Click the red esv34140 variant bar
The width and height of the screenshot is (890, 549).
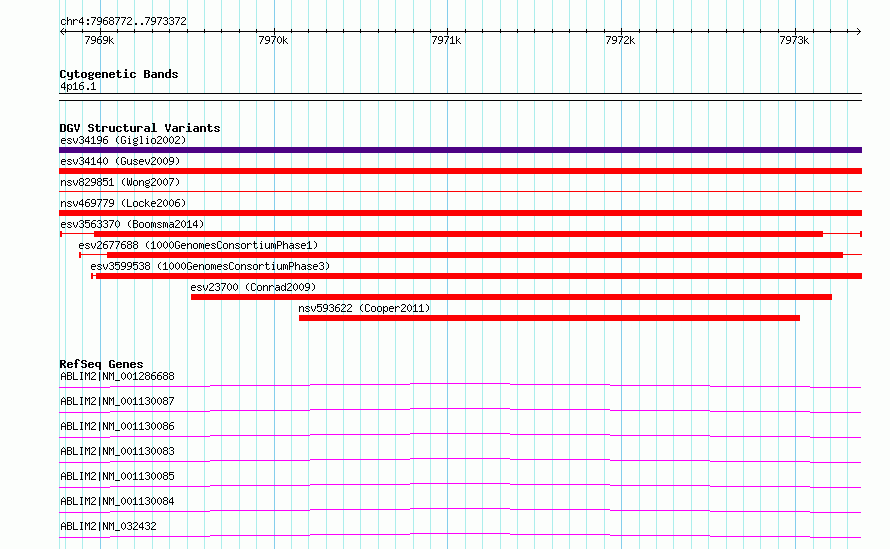(x=460, y=171)
